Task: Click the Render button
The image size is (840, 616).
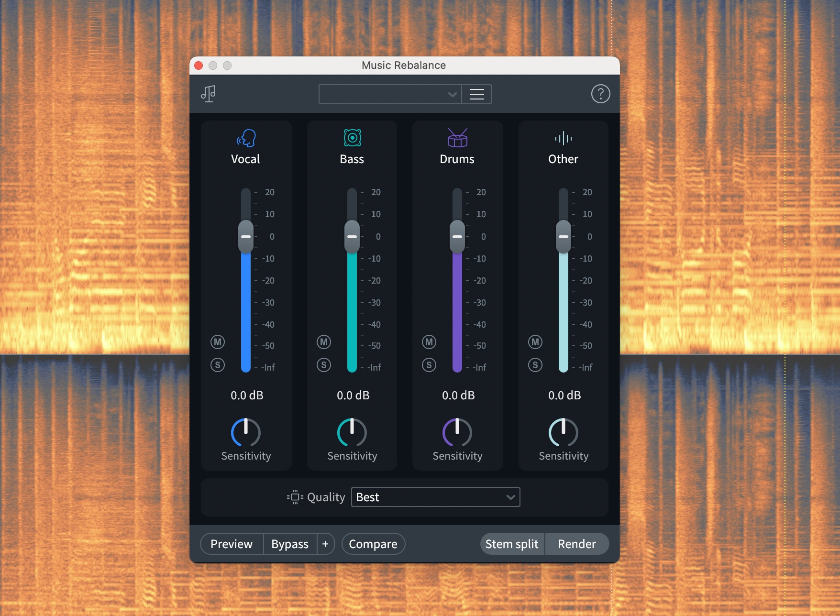Action: point(577,544)
